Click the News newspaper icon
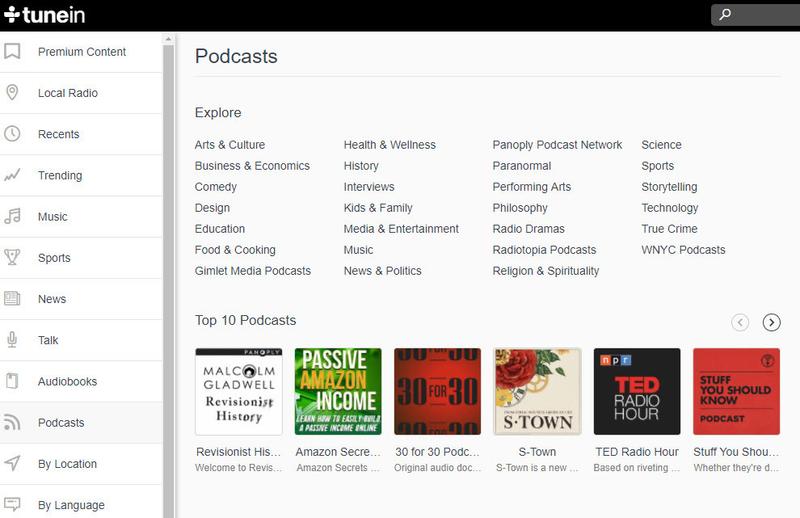The image size is (800, 518). 12,299
